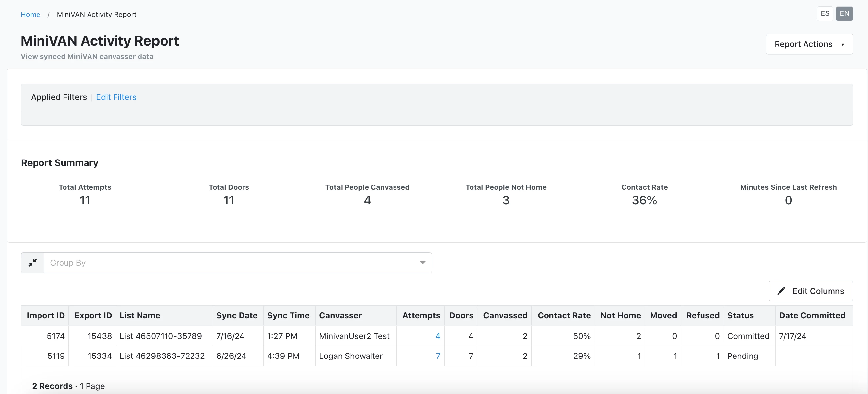Sort by the Import ID column header
The height and width of the screenshot is (394, 868).
[x=45, y=315]
